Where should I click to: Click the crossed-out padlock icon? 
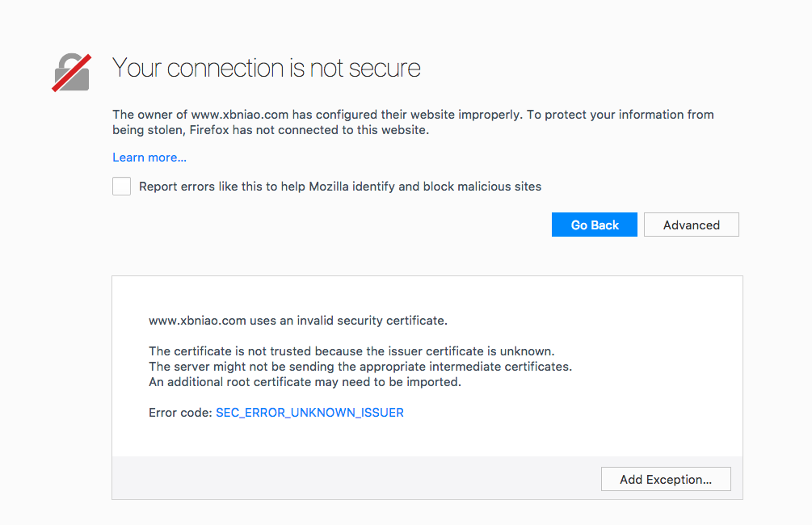[71, 73]
